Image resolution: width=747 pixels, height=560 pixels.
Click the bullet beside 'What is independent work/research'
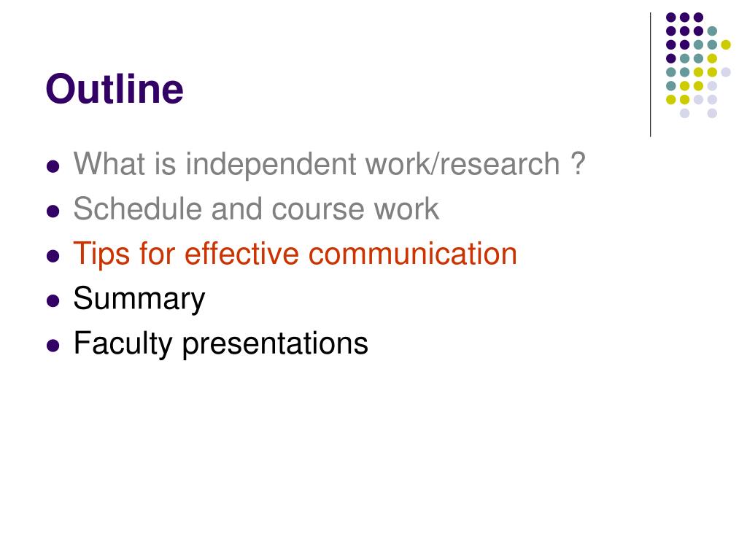pyautogui.click(x=53, y=166)
